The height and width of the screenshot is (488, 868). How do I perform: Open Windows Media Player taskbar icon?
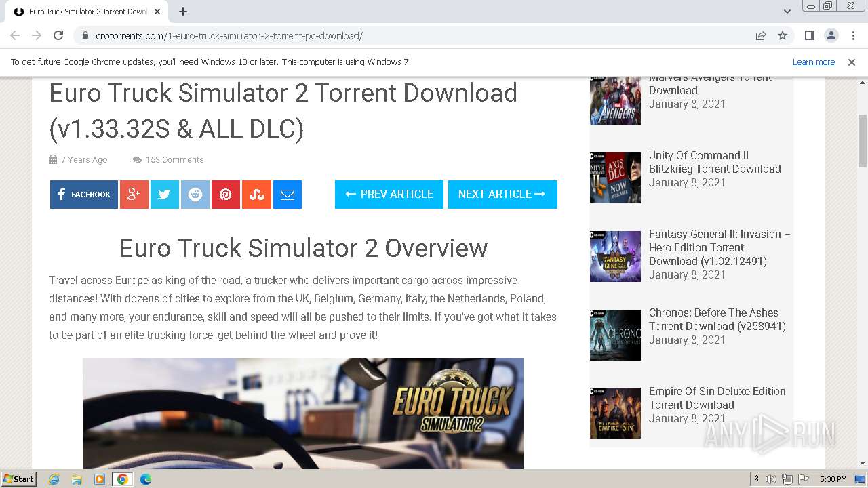pos(100,479)
